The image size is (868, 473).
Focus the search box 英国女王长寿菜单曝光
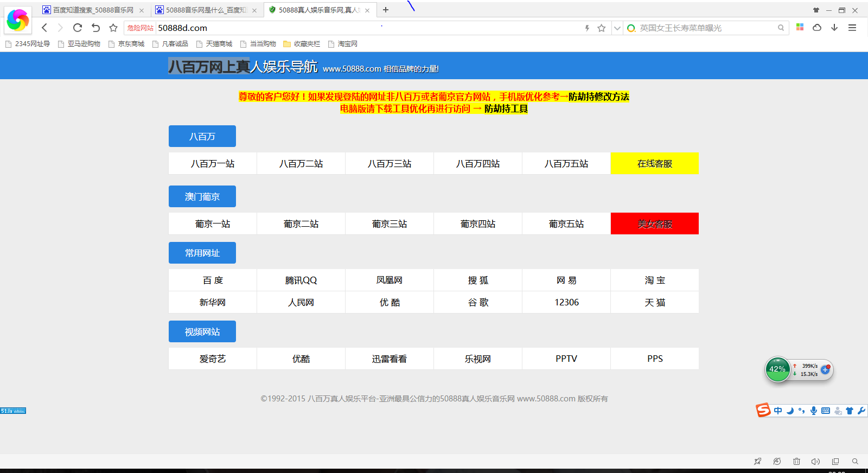(705, 28)
